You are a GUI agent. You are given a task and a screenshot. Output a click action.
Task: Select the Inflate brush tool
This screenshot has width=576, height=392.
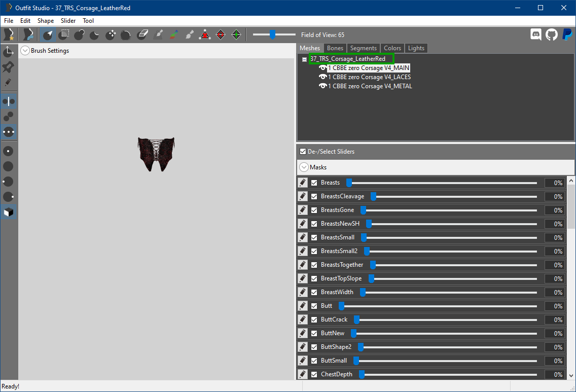[x=79, y=34]
